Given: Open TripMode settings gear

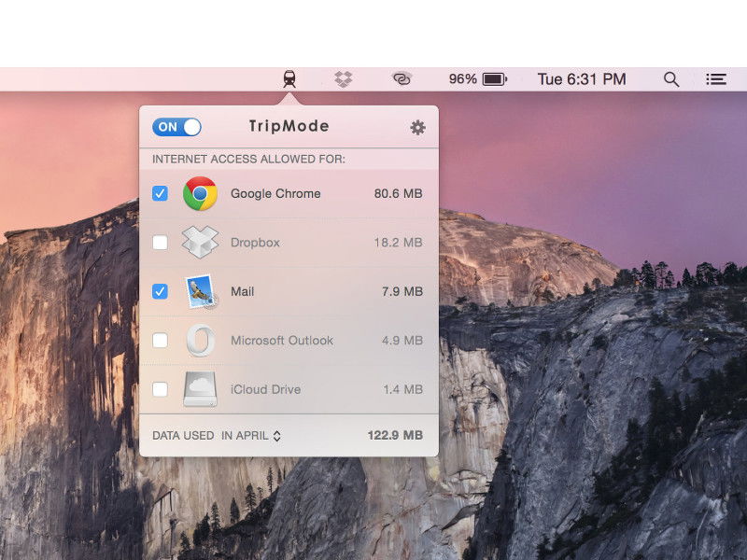Looking at the screenshot, I should [417, 127].
